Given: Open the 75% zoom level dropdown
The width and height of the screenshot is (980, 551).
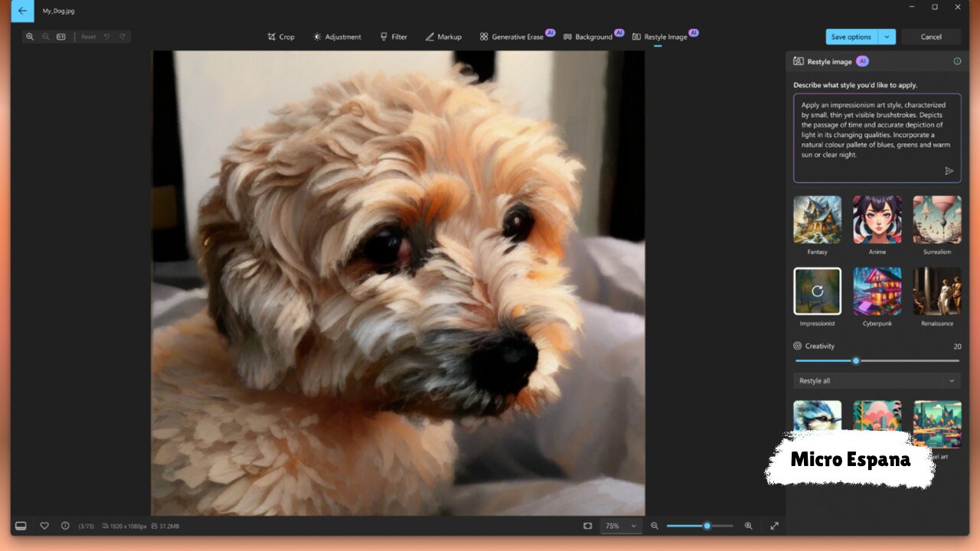Looking at the screenshot, I should 620,526.
